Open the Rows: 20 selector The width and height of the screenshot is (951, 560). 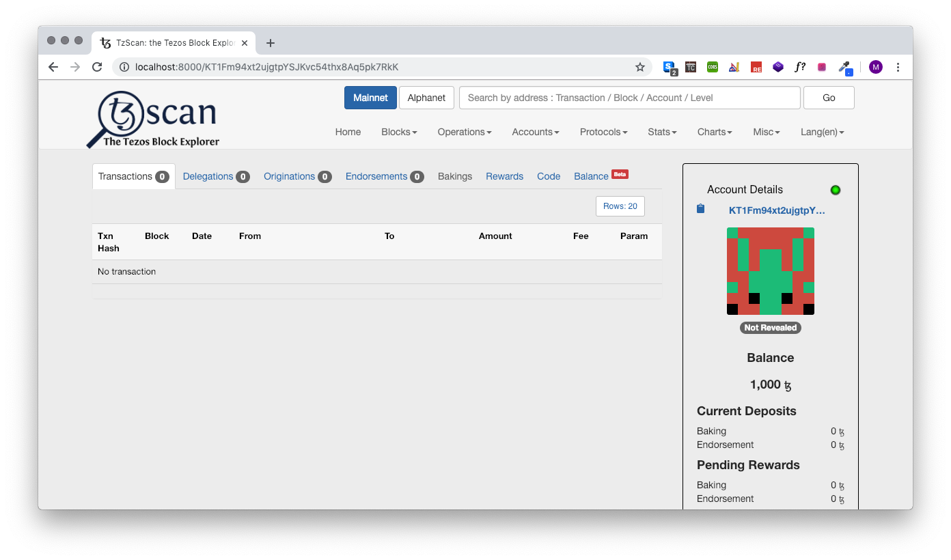(620, 206)
